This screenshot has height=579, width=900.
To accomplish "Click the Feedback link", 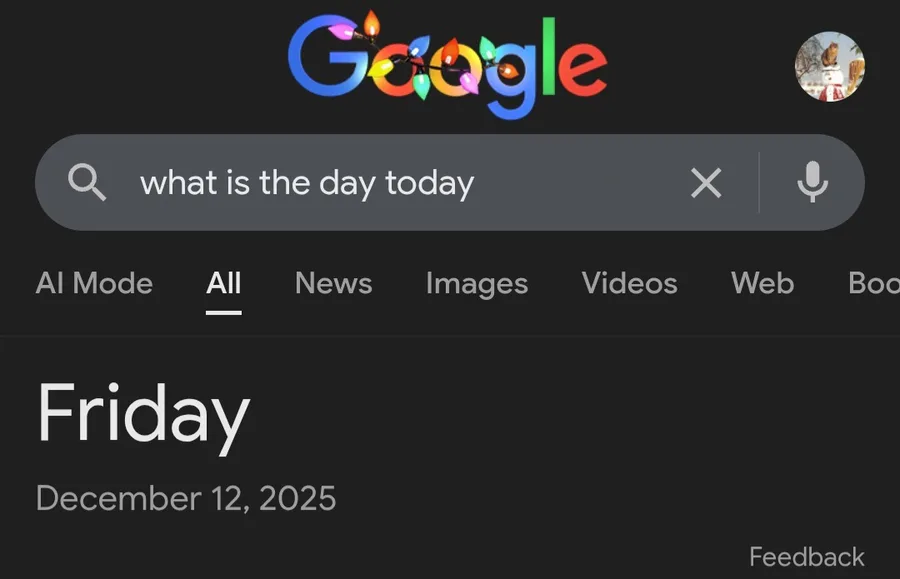I will [806, 557].
